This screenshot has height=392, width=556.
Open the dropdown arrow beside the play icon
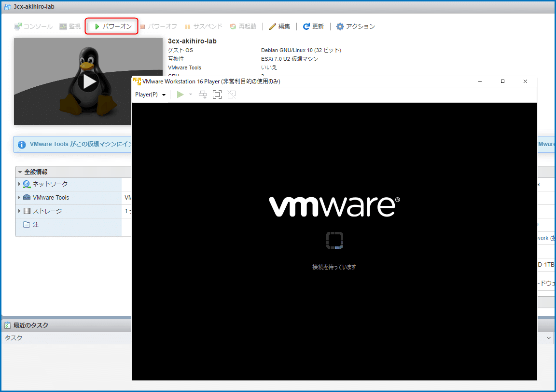tap(191, 95)
